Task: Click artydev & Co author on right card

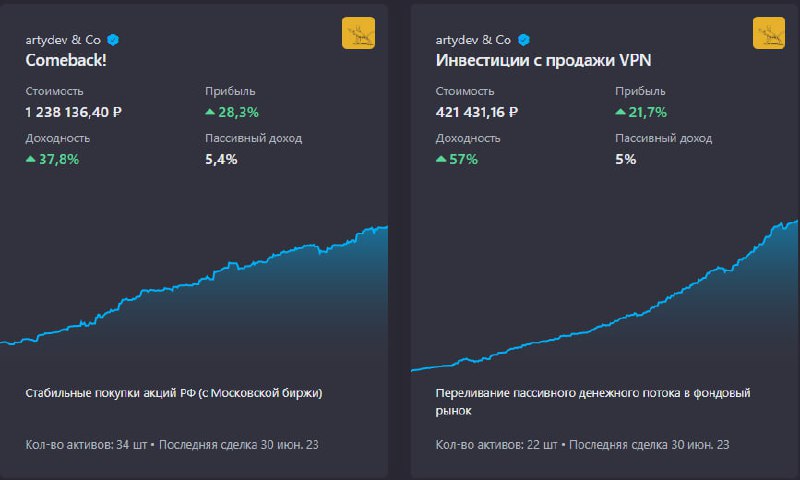Action: coord(474,40)
